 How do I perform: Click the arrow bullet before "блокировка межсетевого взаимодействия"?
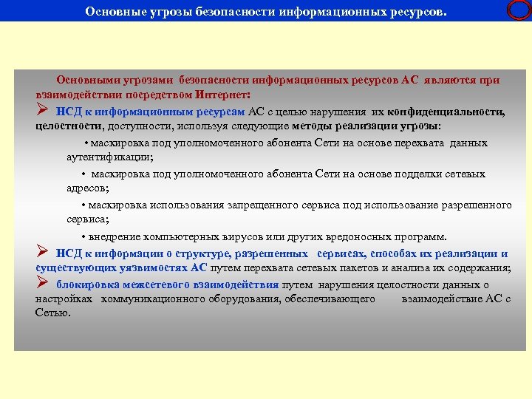point(43,282)
